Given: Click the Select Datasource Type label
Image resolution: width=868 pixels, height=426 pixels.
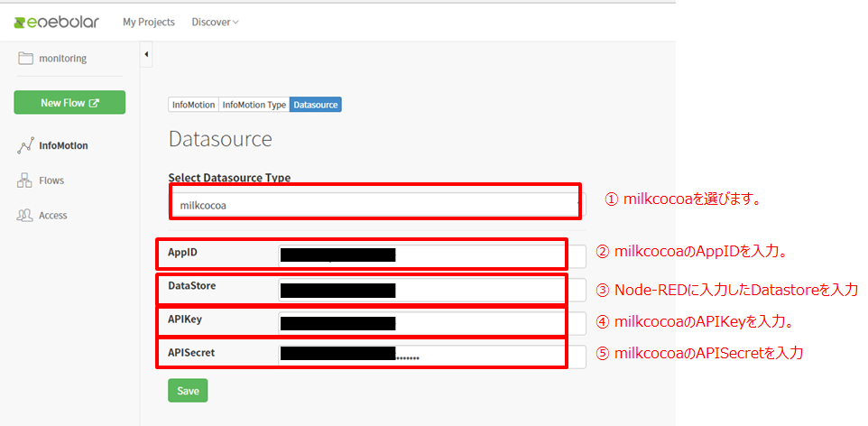Looking at the screenshot, I should coord(229,178).
